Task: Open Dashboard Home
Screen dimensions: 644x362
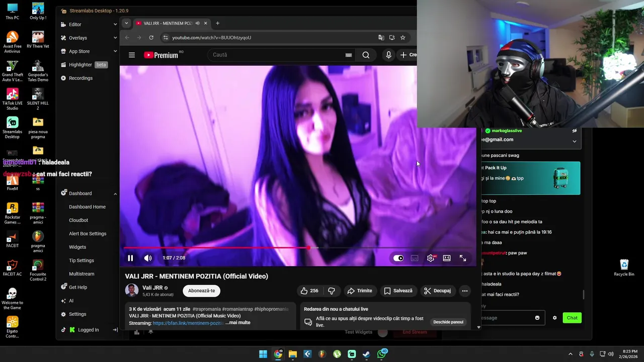Action: click(x=87, y=207)
